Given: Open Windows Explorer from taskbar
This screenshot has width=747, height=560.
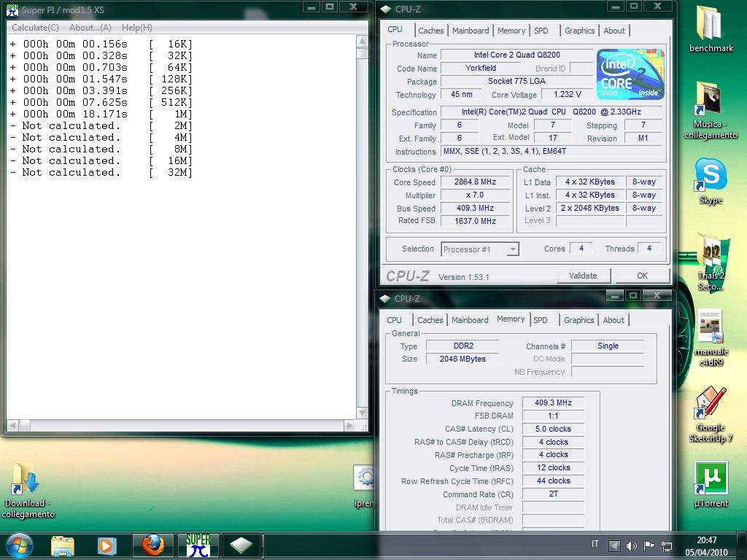Looking at the screenshot, I should coord(63,545).
